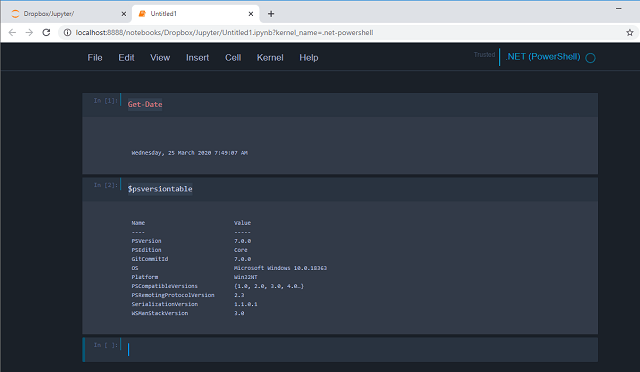Switch to the Dropbox/Jupyter/ tab
This screenshot has height=372, width=640.
point(67,14)
